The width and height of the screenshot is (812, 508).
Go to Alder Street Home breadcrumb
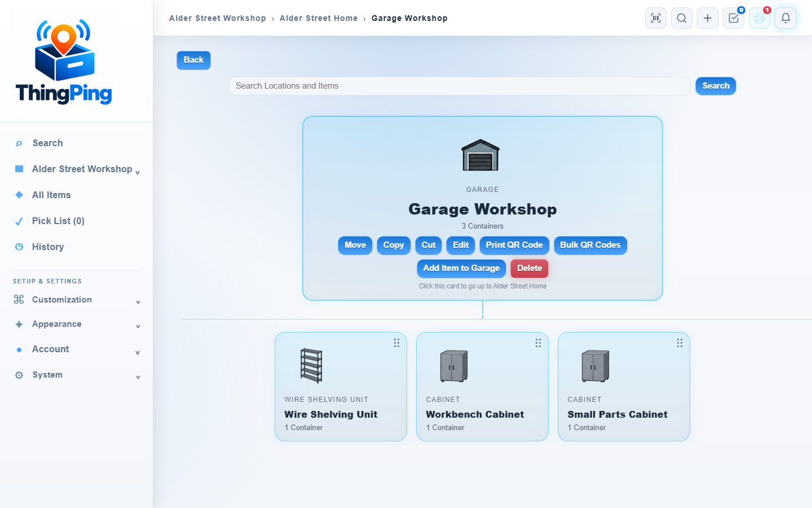tap(319, 18)
